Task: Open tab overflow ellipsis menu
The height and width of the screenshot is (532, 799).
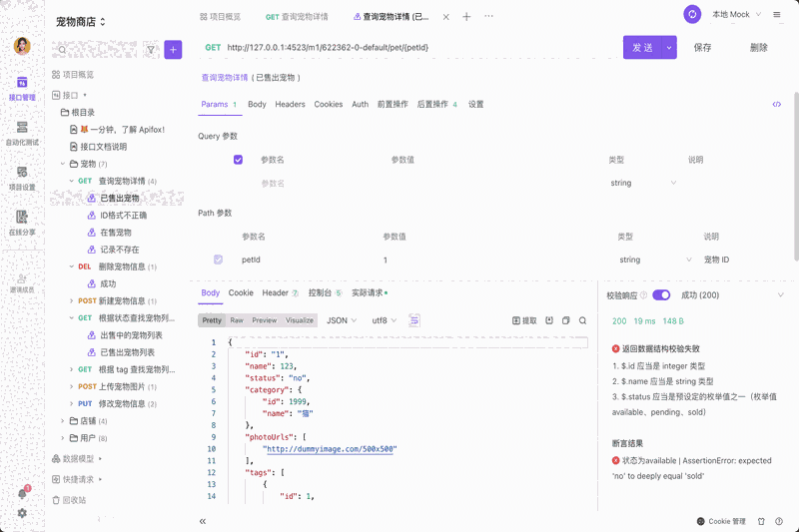Action: click(488, 16)
